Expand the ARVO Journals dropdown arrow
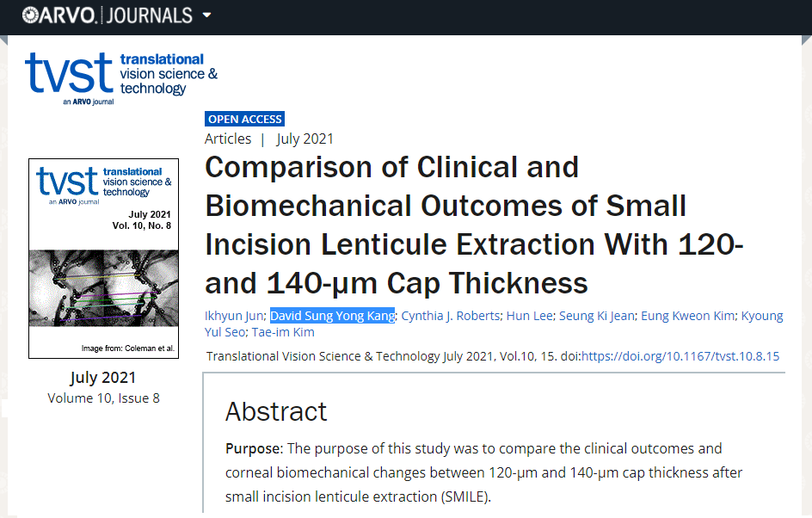The image size is (812, 518). point(206,15)
